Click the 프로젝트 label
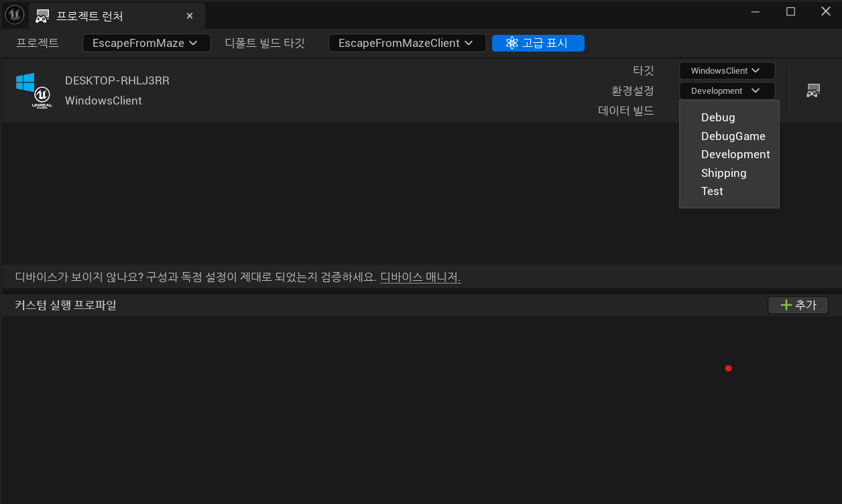Screen dimensions: 842x504 pos(38,43)
